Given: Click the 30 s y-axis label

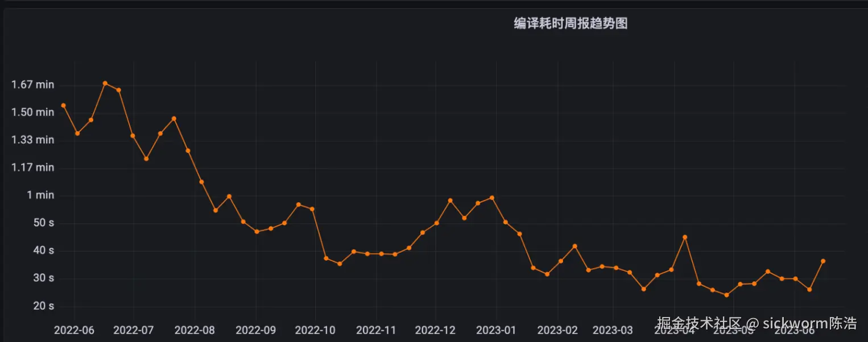Looking at the screenshot, I should 44,278.
